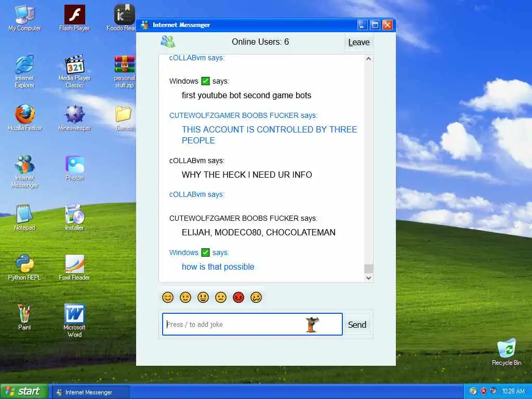
Task: Click the Leave chat button
Action: pyautogui.click(x=358, y=43)
